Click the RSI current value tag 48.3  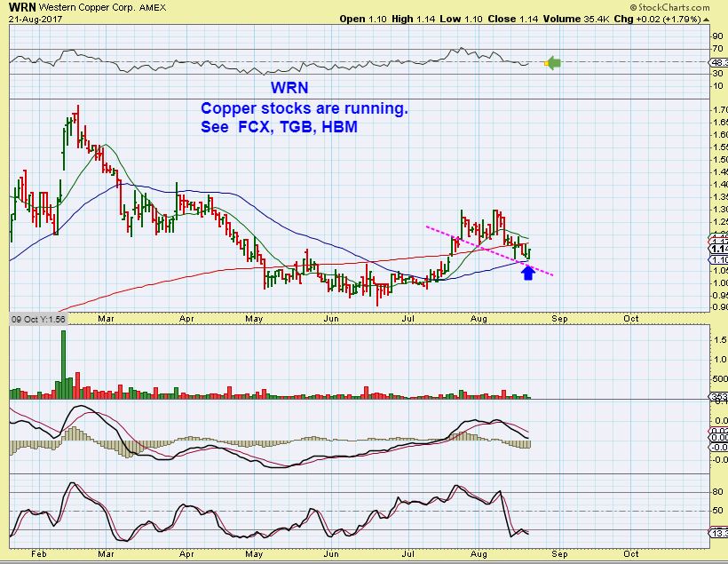tap(719, 62)
